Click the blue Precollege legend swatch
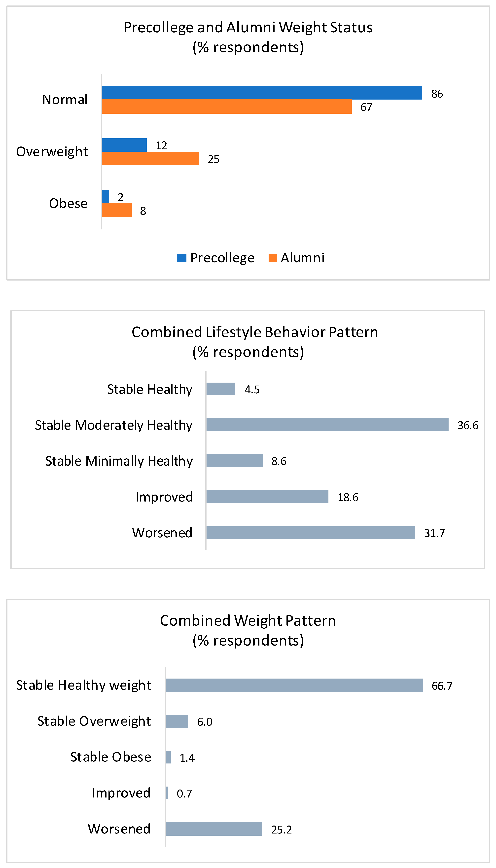This screenshot has width=496, height=868. pos(182,258)
